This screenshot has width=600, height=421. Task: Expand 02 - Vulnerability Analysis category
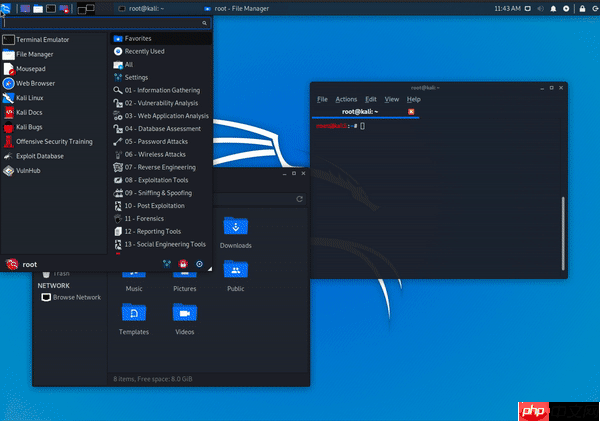pyautogui.click(x=161, y=103)
